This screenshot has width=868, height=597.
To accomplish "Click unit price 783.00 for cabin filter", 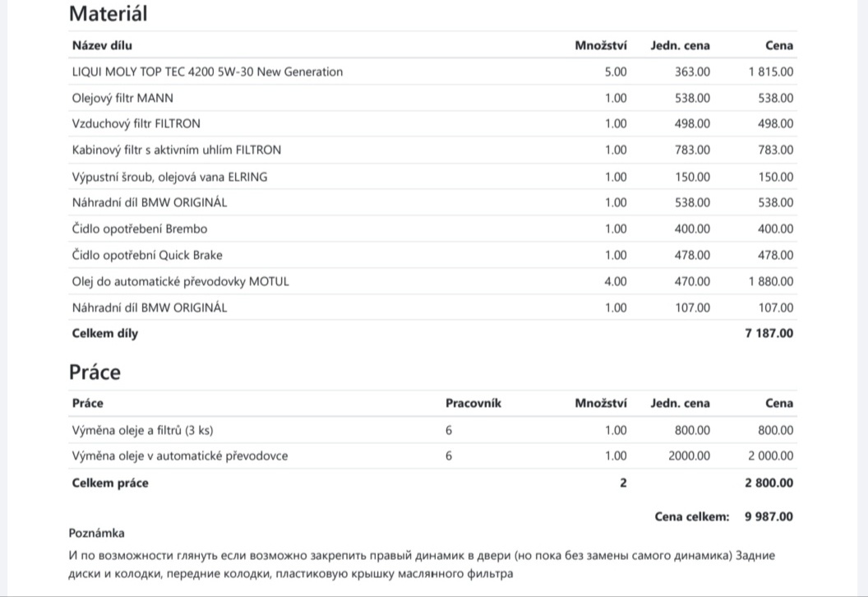I will click(692, 150).
